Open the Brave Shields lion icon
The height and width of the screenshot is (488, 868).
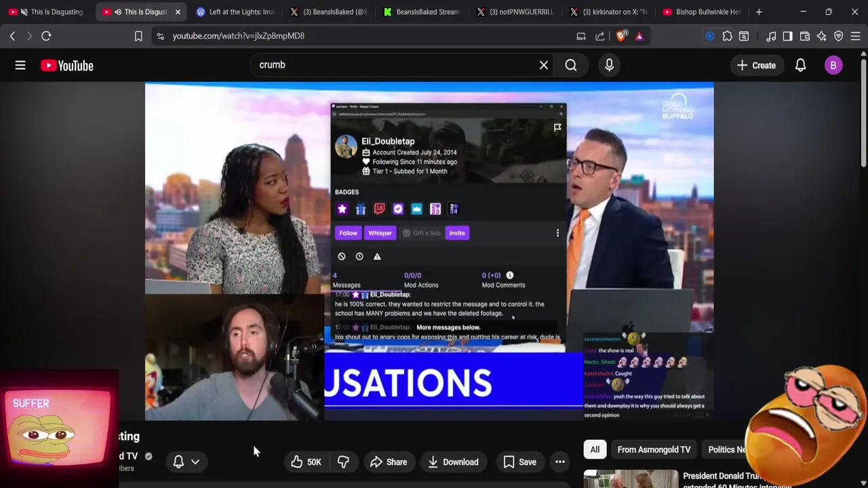620,36
